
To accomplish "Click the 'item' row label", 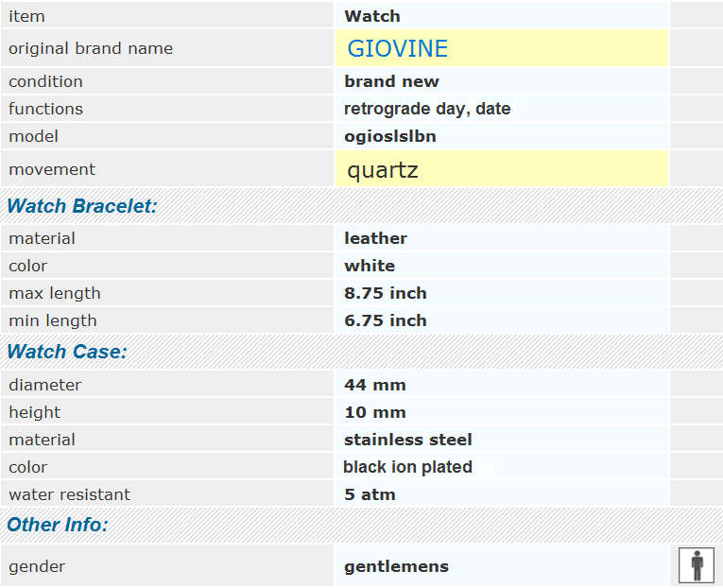I will click(26, 17).
